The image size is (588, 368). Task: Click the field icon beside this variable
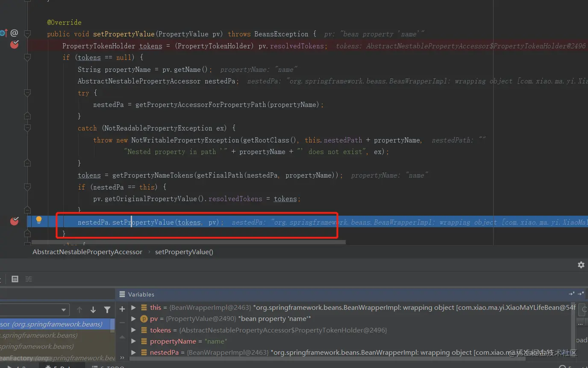click(144, 308)
